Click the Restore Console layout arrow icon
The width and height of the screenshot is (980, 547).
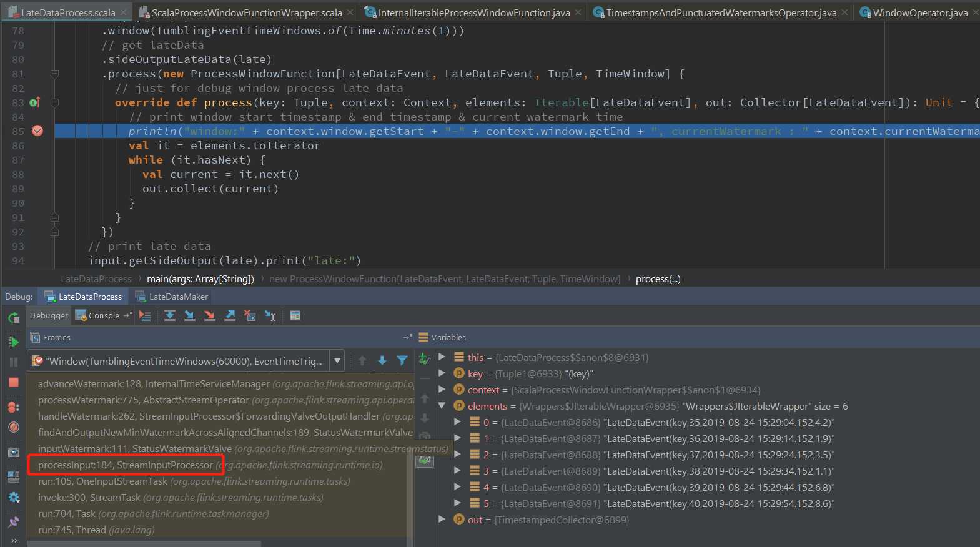pos(128,315)
